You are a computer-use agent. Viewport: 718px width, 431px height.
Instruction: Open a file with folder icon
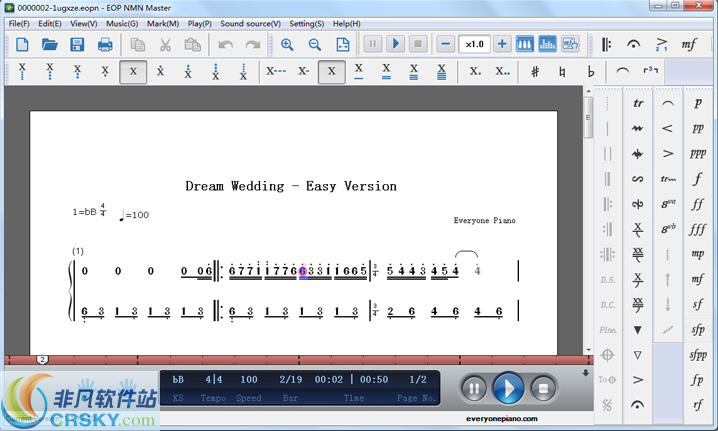pyautogui.click(x=49, y=44)
